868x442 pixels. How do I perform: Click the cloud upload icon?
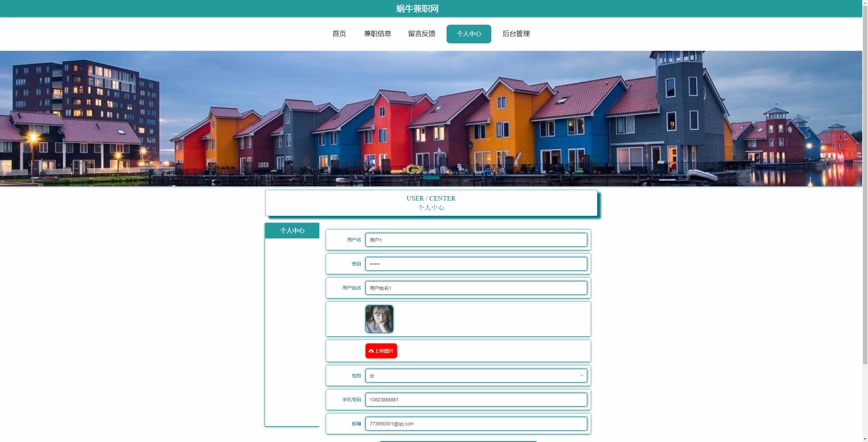[x=371, y=351]
